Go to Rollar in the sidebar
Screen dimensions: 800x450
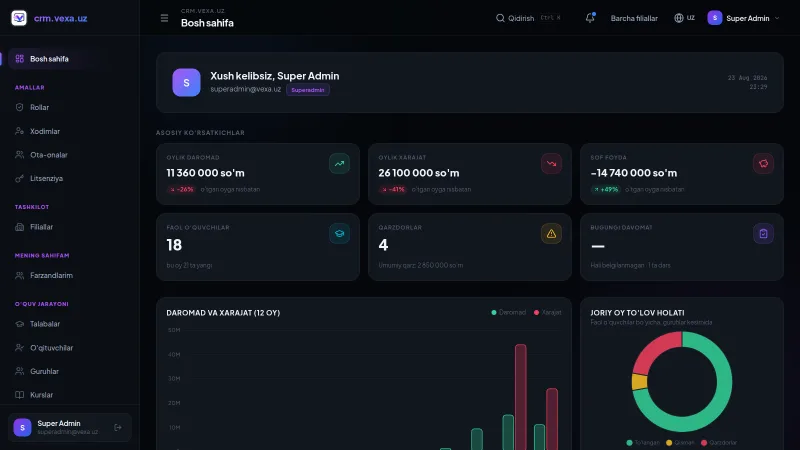[69, 107]
